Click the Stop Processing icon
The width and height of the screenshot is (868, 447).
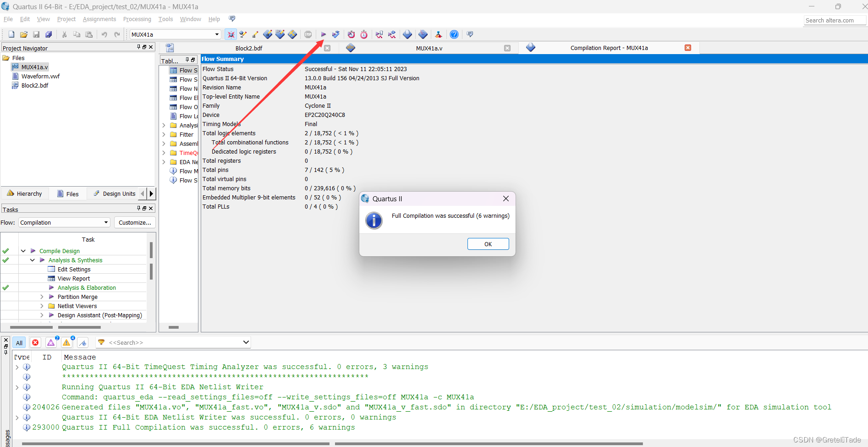pos(308,34)
